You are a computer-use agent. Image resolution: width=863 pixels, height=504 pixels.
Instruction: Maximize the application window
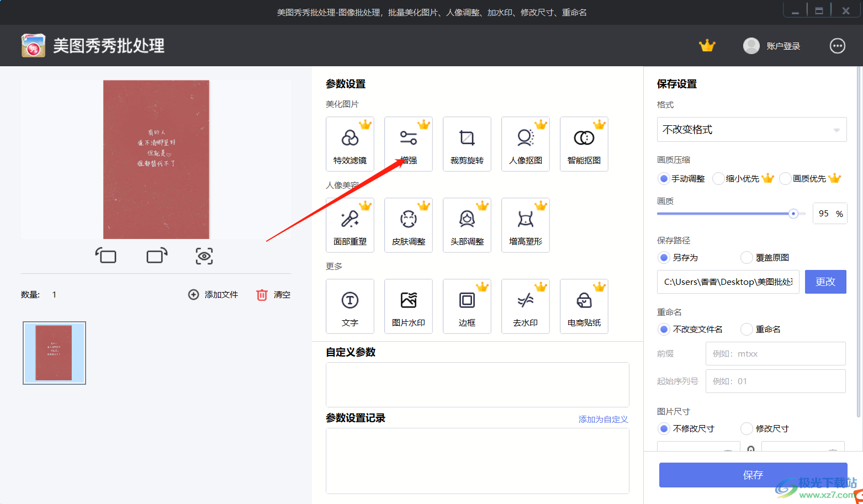(x=819, y=10)
